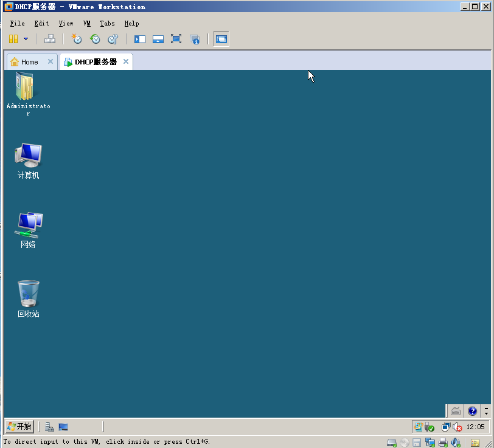The image size is (494, 448).
Task: Click the Unity mode toolbar icon
Action: pos(195,40)
